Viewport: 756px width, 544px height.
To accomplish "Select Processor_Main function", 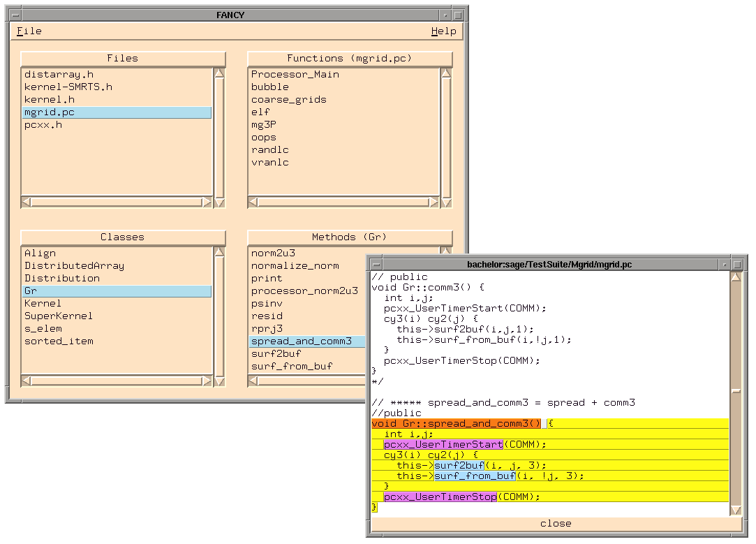I will 343,75.
